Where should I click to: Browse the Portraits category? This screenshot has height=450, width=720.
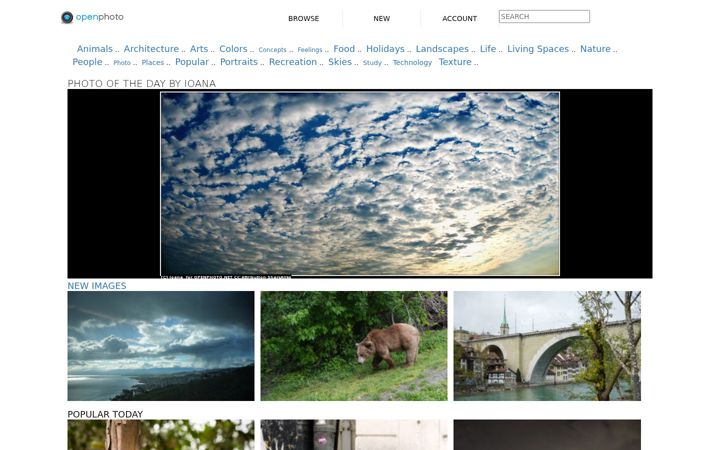coord(239,62)
